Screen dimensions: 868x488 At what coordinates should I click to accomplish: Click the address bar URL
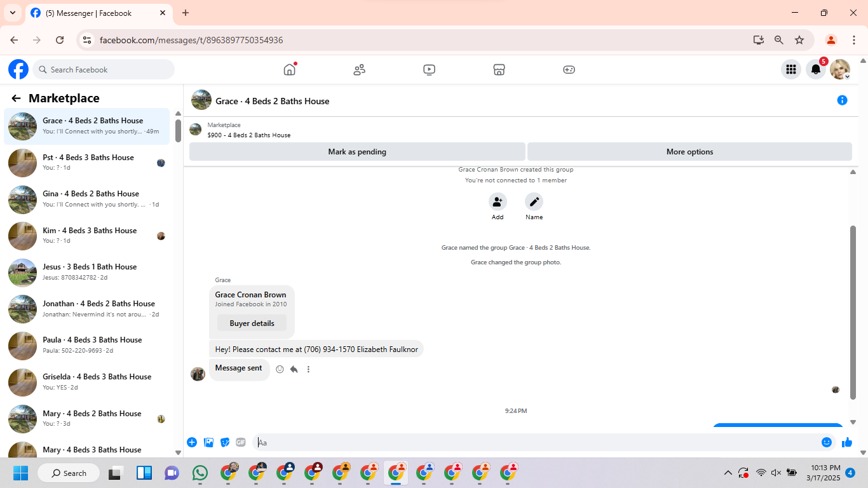click(191, 40)
